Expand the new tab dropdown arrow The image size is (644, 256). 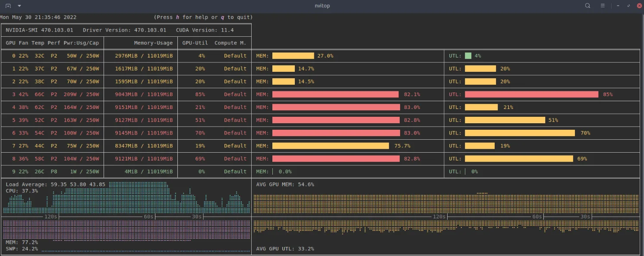coord(19,6)
